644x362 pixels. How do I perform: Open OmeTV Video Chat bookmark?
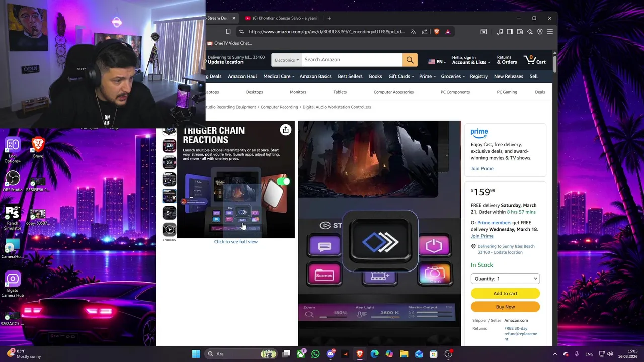pyautogui.click(x=229, y=43)
